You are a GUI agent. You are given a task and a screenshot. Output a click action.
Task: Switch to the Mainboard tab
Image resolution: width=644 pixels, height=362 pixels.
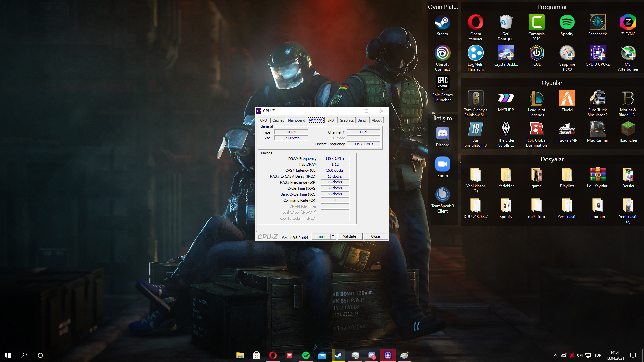tap(296, 120)
